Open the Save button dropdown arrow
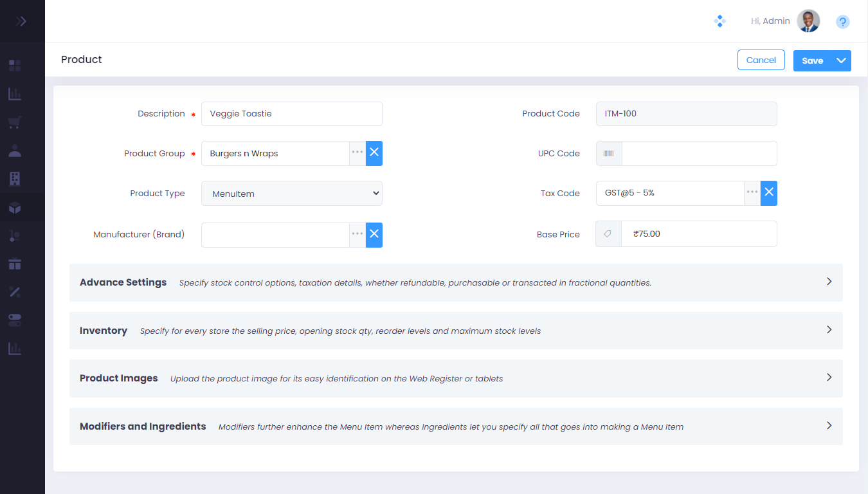Image resolution: width=868 pixels, height=494 pixels. click(x=841, y=60)
